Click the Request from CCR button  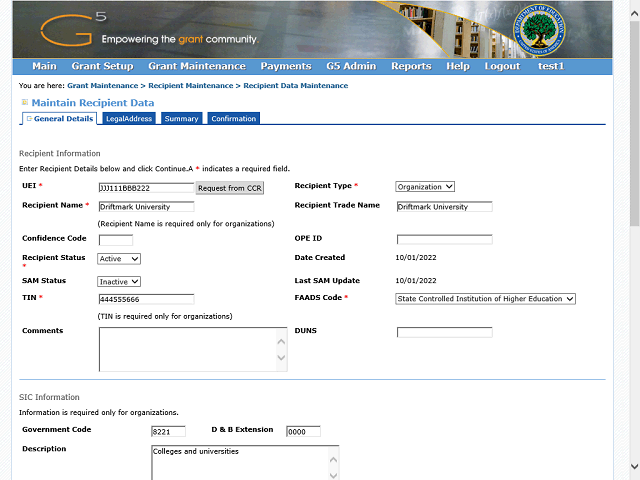point(229,188)
